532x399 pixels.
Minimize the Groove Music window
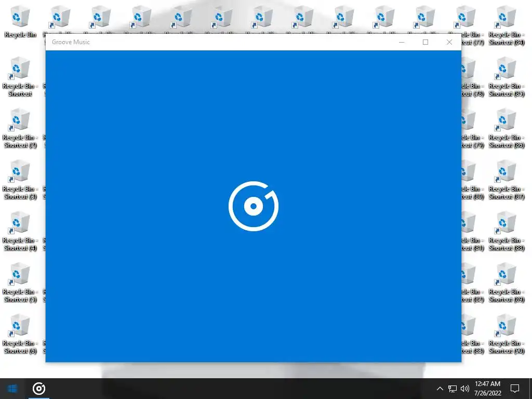click(402, 42)
